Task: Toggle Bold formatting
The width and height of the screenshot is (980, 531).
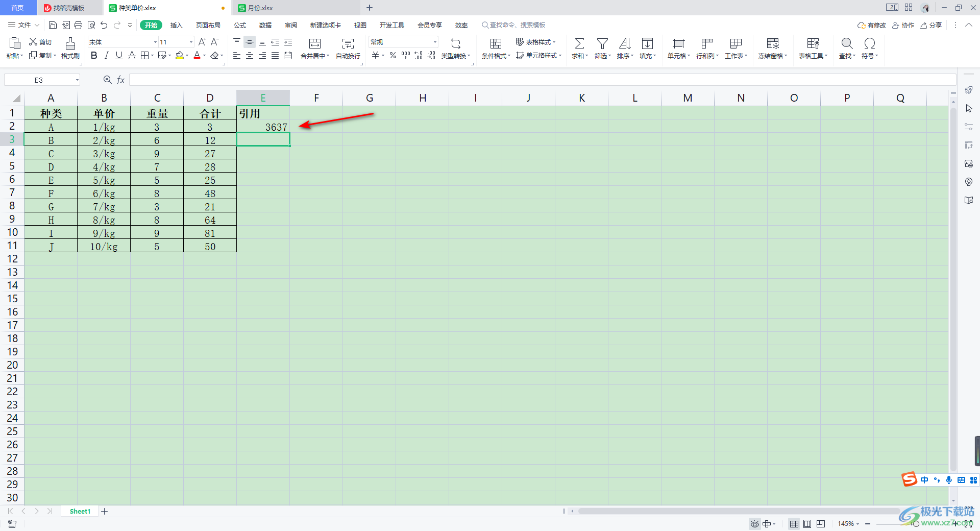Action: pos(94,55)
